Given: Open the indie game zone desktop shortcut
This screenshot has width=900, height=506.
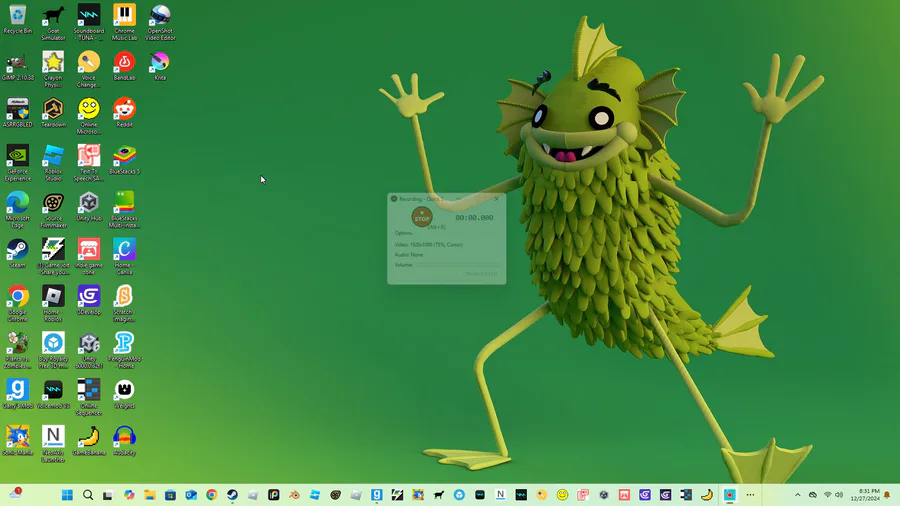Looking at the screenshot, I should coord(89,257).
